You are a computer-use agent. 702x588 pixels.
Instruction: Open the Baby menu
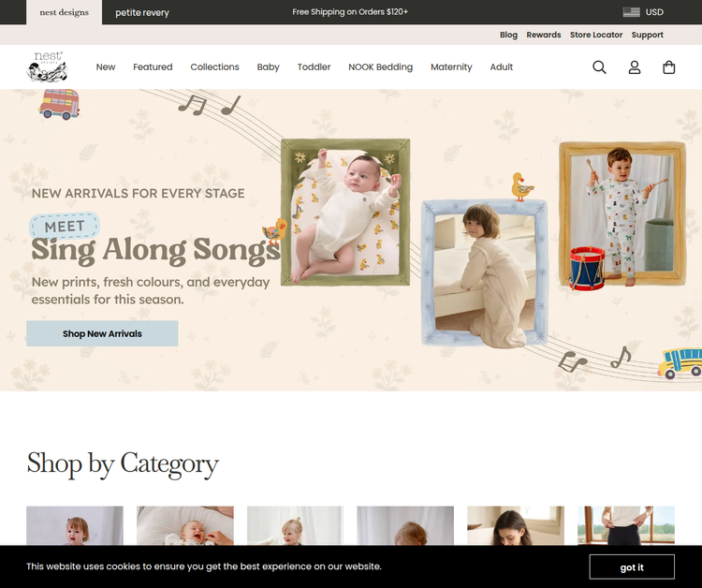(269, 67)
